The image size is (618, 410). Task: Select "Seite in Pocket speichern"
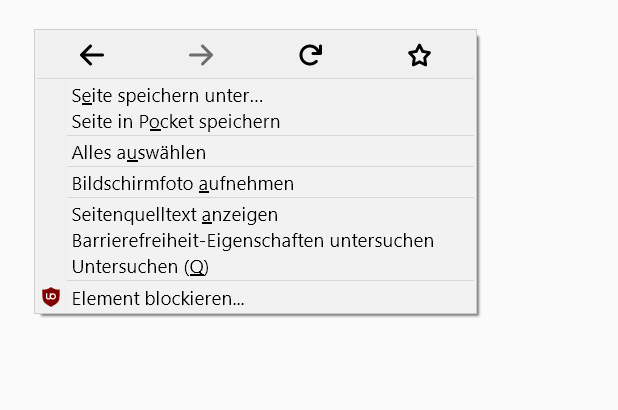tap(175, 122)
